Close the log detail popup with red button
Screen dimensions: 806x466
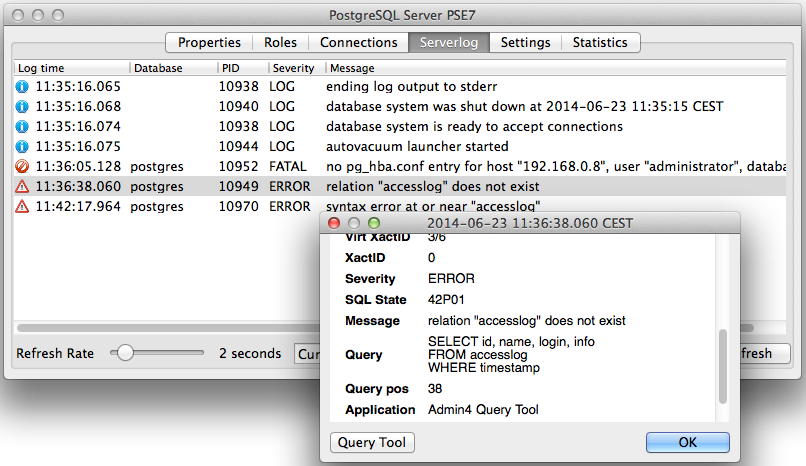click(334, 223)
